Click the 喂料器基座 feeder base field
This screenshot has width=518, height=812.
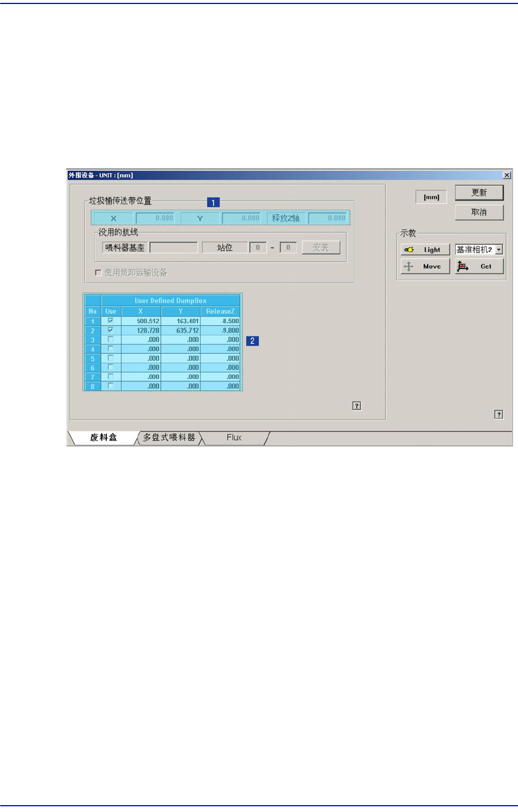tap(174, 247)
